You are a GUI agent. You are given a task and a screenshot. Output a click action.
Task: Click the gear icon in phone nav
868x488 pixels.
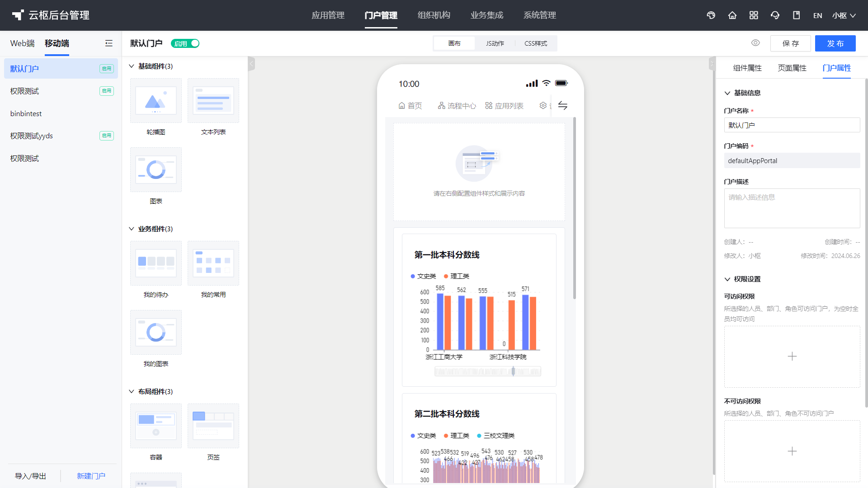543,105
